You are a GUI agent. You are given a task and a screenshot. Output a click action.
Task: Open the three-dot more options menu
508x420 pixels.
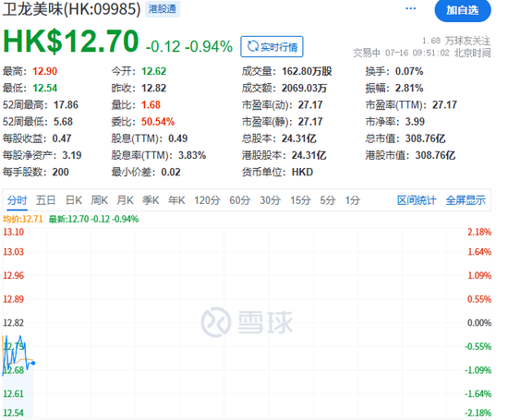tap(410, 8)
